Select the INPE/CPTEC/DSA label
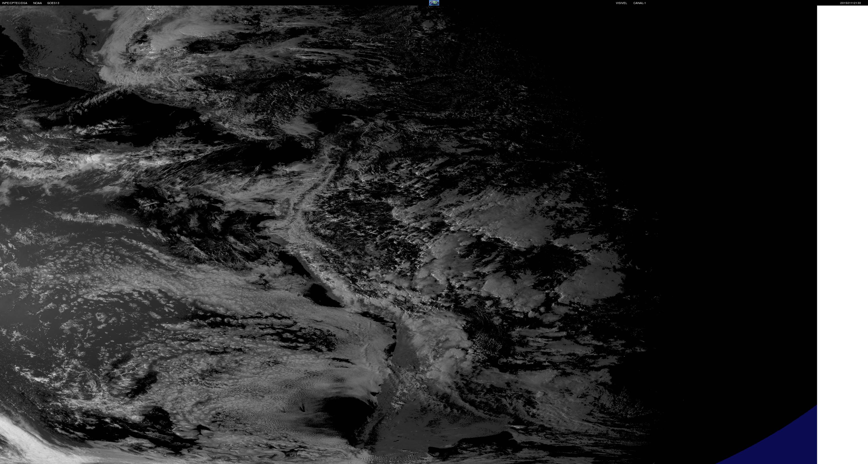Screen dimensions: 868x464 click(x=14, y=3)
